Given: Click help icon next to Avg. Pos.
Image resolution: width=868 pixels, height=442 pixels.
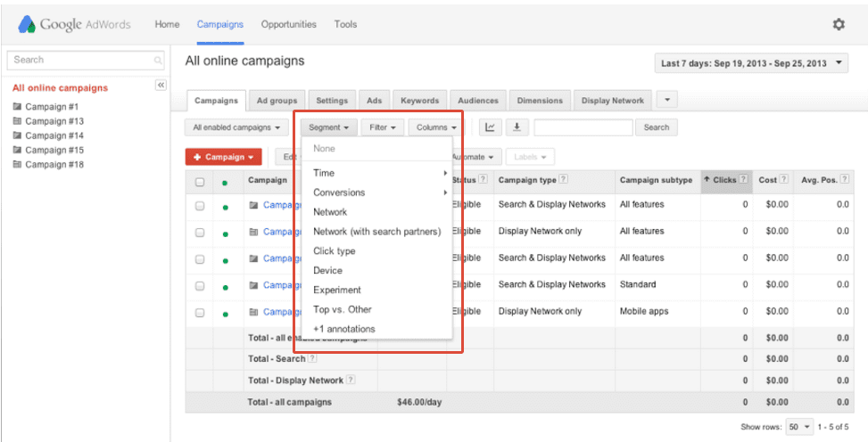Looking at the screenshot, I should (x=845, y=179).
